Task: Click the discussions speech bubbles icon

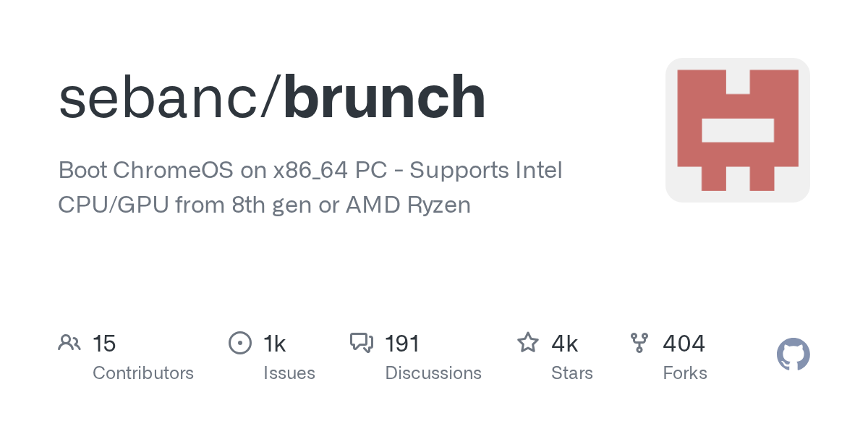Action: [361, 343]
